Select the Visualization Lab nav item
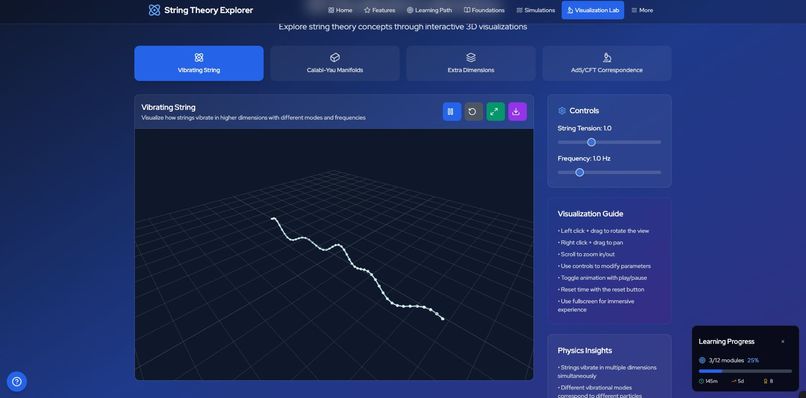The height and width of the screenshot is (398, 806). point(593,10)
